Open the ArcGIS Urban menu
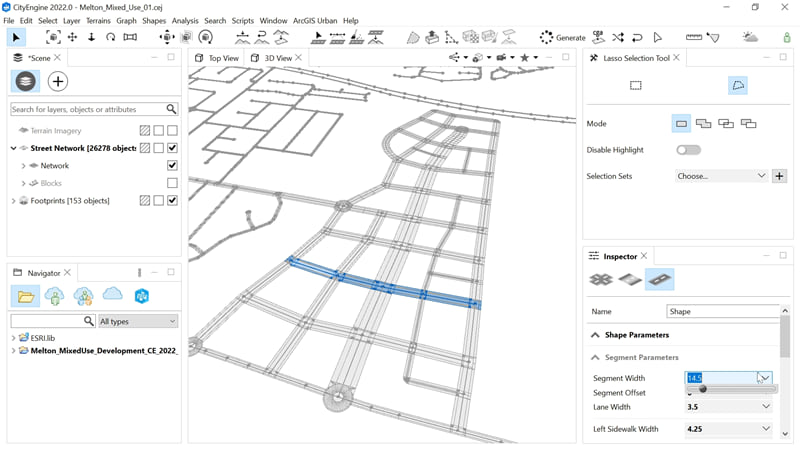The width and height of the screenshot is (800, 450). pos(315,20)
